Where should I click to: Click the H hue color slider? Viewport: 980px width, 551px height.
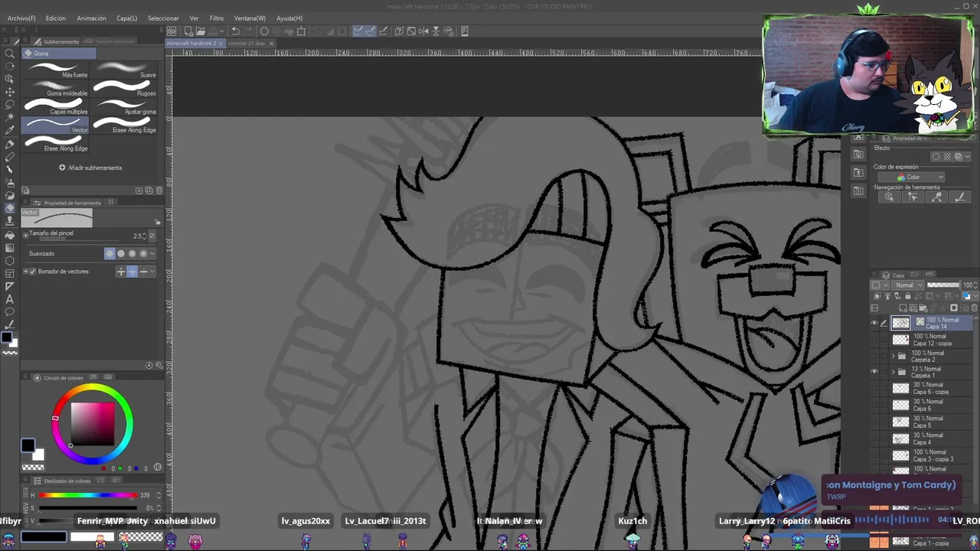(88, 495)
